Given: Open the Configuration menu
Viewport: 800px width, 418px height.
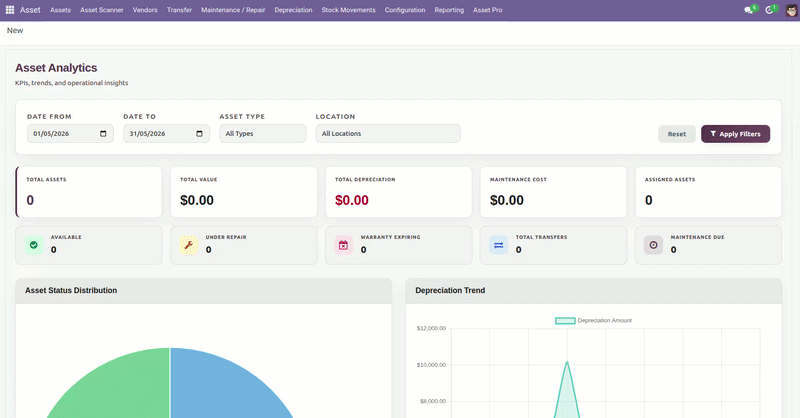Looking at the screenshot, I should (x=405, y=10).
